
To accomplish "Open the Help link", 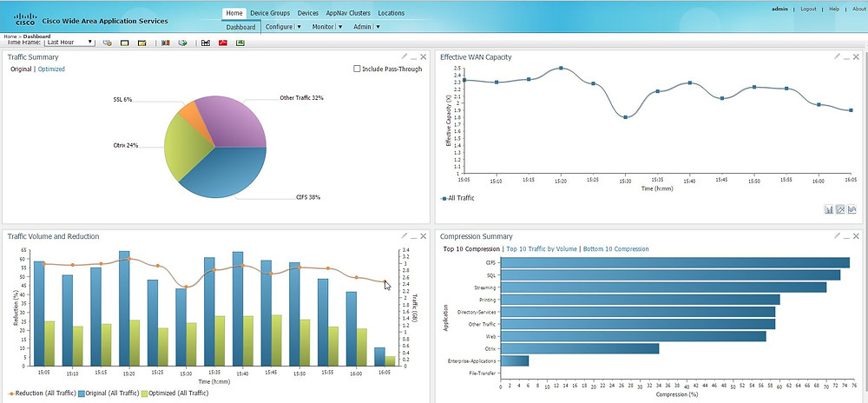I will point(834,9).
